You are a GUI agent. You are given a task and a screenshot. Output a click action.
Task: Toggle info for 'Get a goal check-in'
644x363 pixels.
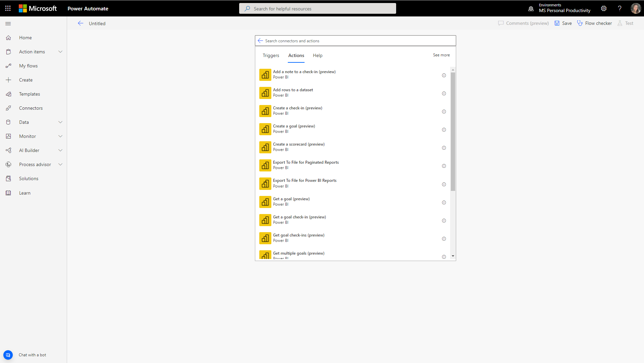pyautogui.click(x=444, y=220)
